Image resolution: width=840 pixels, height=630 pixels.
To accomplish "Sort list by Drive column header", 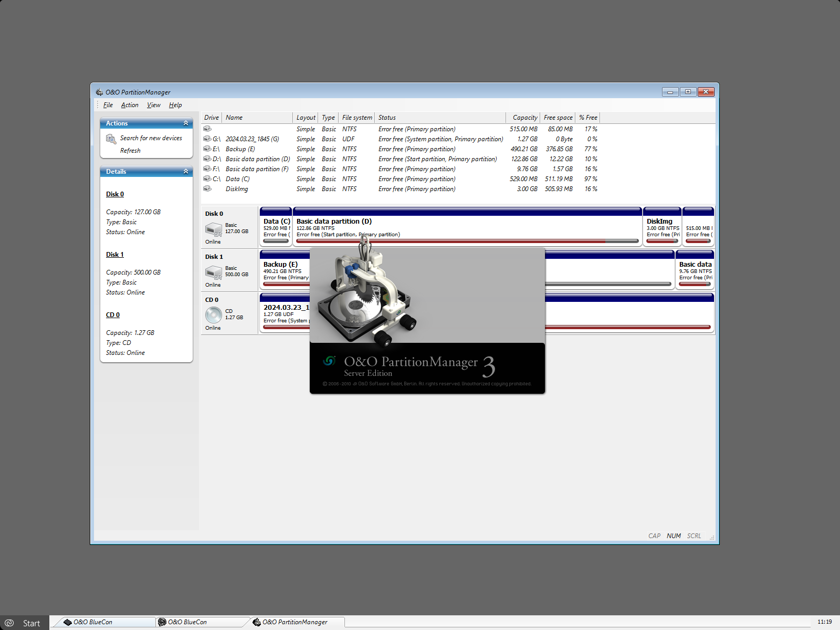I will (x=212, y=118).
